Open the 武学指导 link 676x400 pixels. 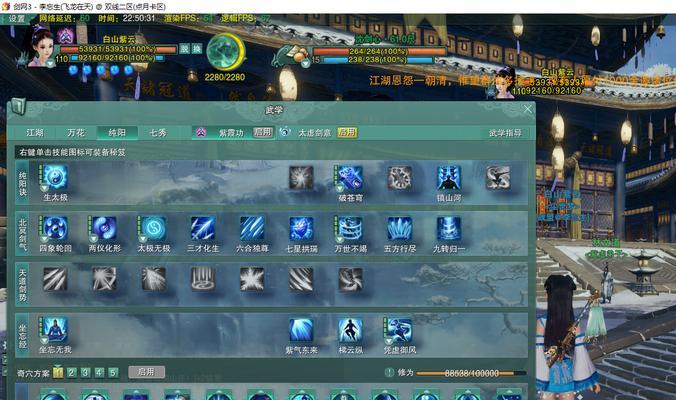click(x=505, y=133)
